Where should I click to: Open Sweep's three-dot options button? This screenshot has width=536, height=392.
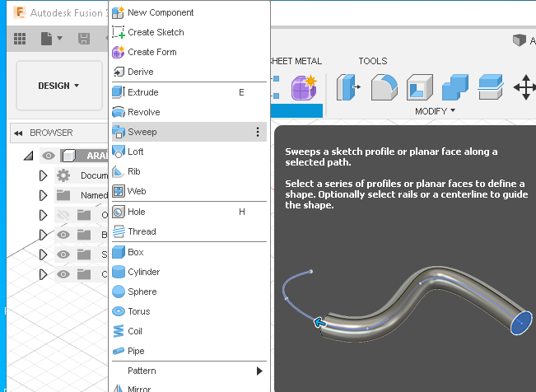click(258, 132)
